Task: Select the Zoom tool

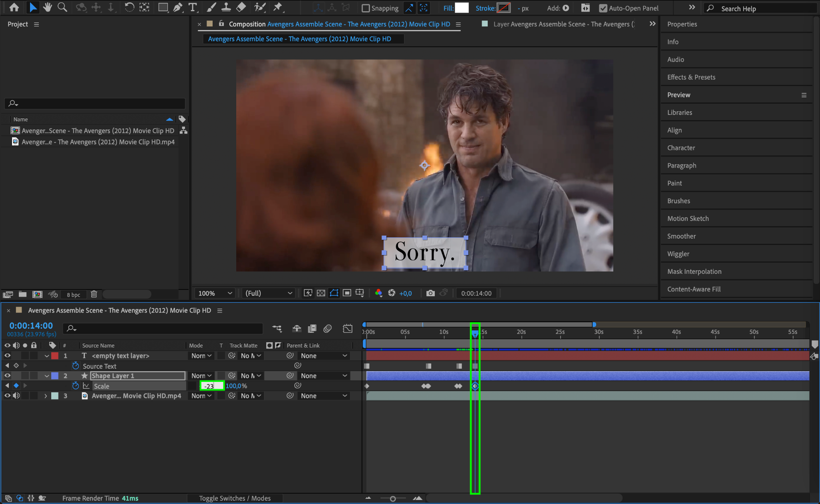Action: 62,7
